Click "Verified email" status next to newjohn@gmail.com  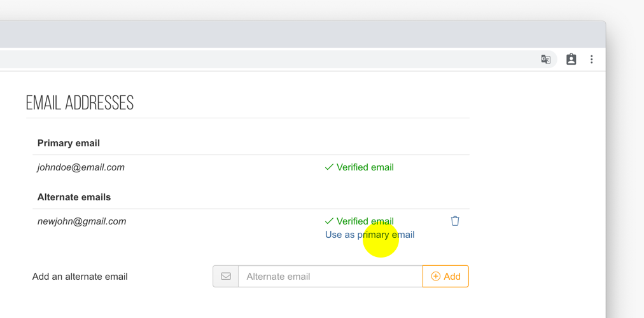click(x=365, y=221)
